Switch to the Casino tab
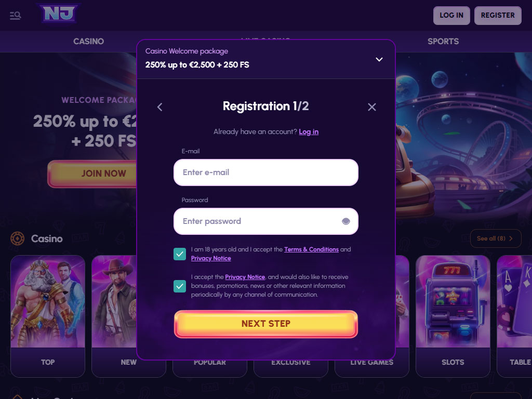Image resolution: width=532 pixels, height=399 pixels. pos(88,42)
